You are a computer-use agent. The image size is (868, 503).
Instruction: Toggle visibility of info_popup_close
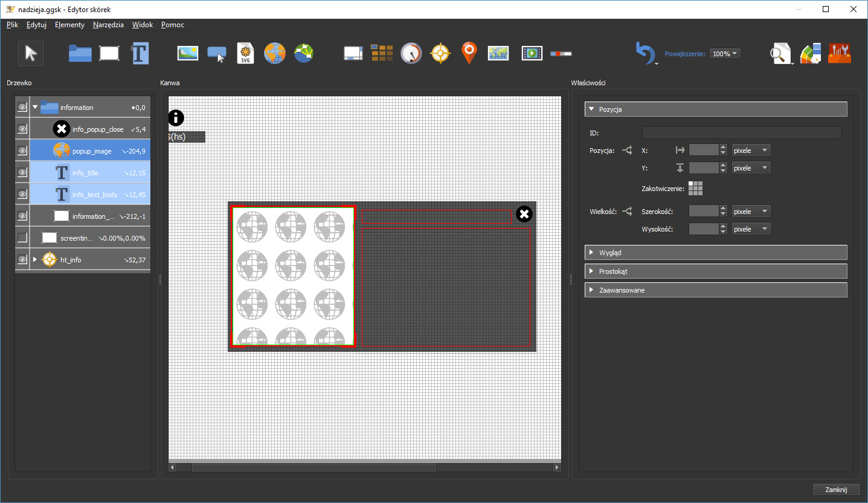coord(22,129)
